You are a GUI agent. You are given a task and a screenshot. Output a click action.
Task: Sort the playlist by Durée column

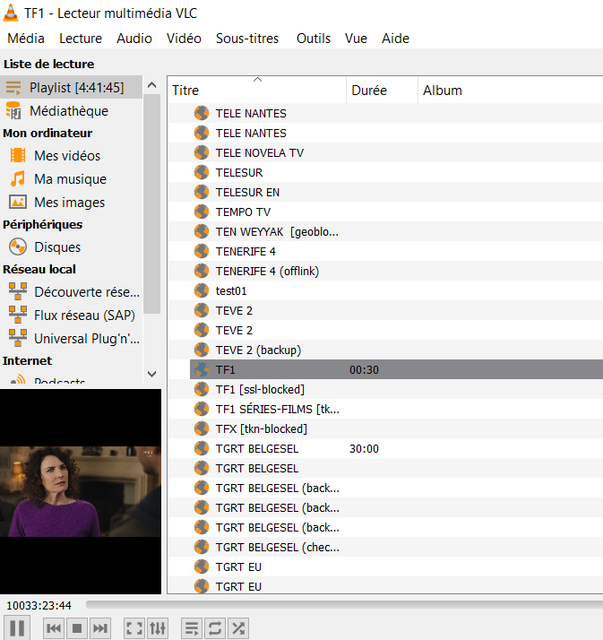382,90
